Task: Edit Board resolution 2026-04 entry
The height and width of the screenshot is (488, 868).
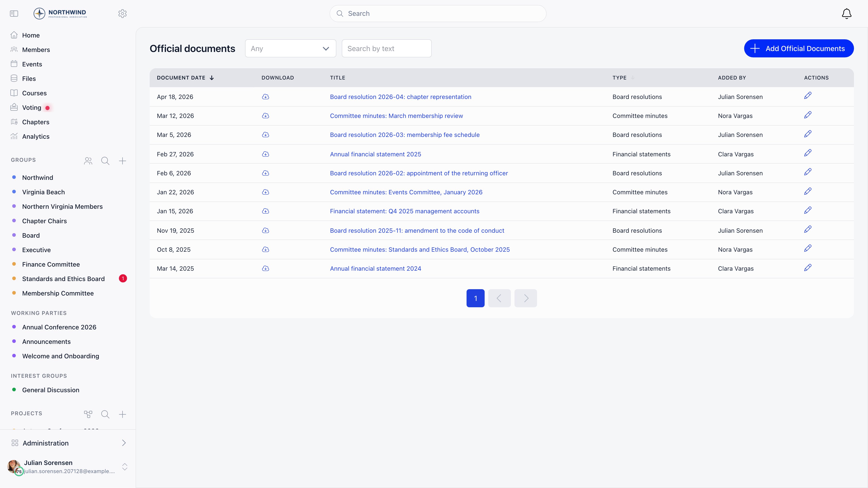Action: click(808, 96)
